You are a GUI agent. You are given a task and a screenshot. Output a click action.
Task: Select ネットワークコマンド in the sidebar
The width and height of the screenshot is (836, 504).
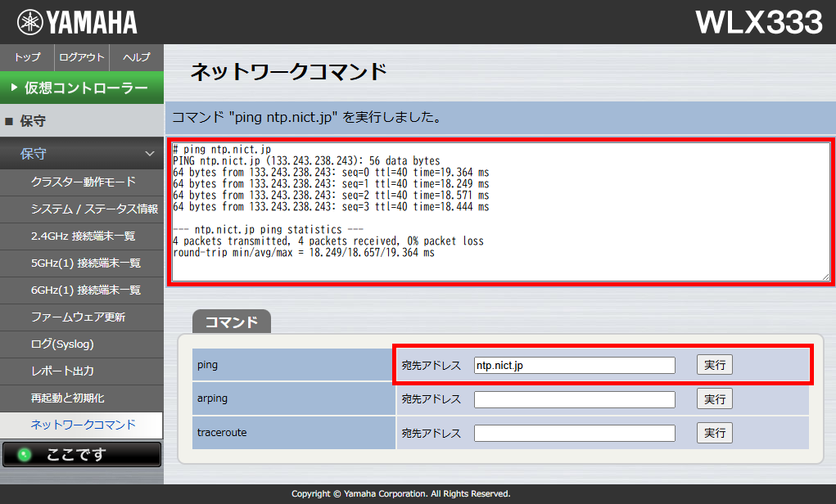coord(82,425)
